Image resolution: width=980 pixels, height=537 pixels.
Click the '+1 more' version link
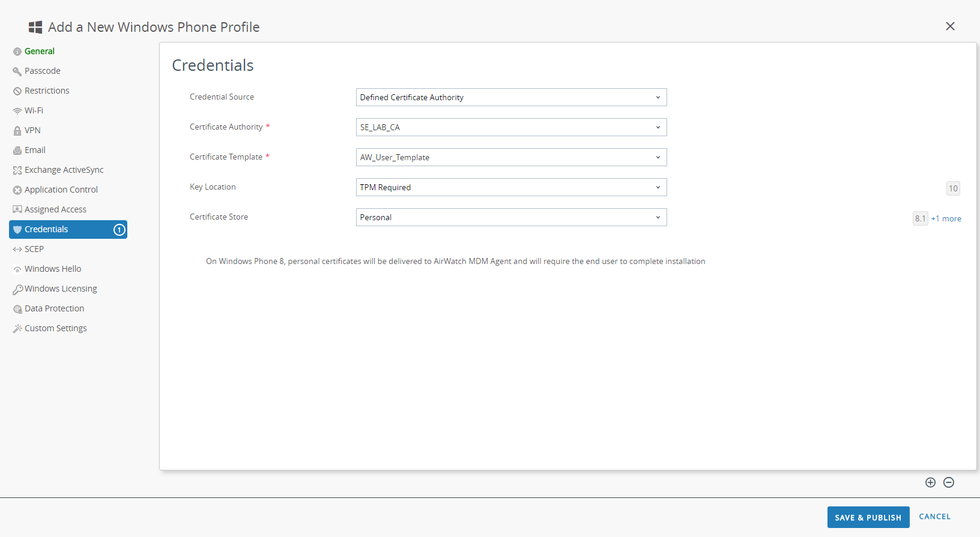(946, 219)
